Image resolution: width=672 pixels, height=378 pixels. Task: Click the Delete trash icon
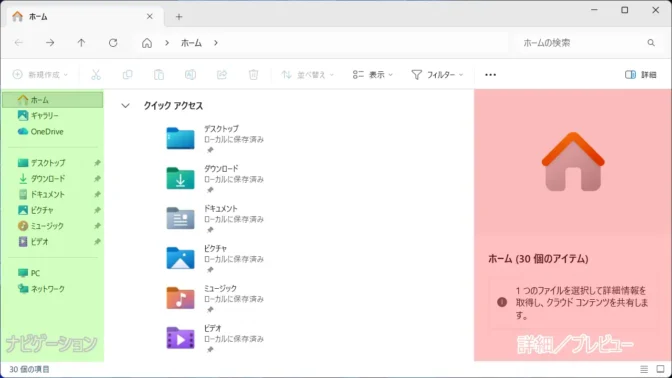click(x=253, y=75)
